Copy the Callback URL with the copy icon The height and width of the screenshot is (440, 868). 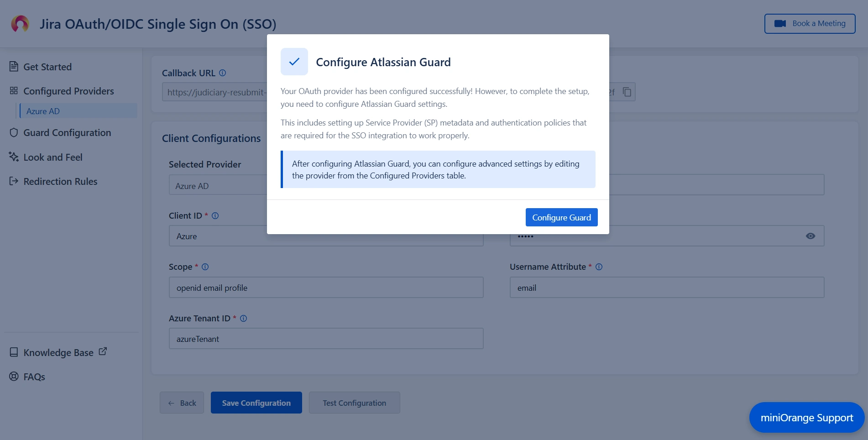(627, 92)
